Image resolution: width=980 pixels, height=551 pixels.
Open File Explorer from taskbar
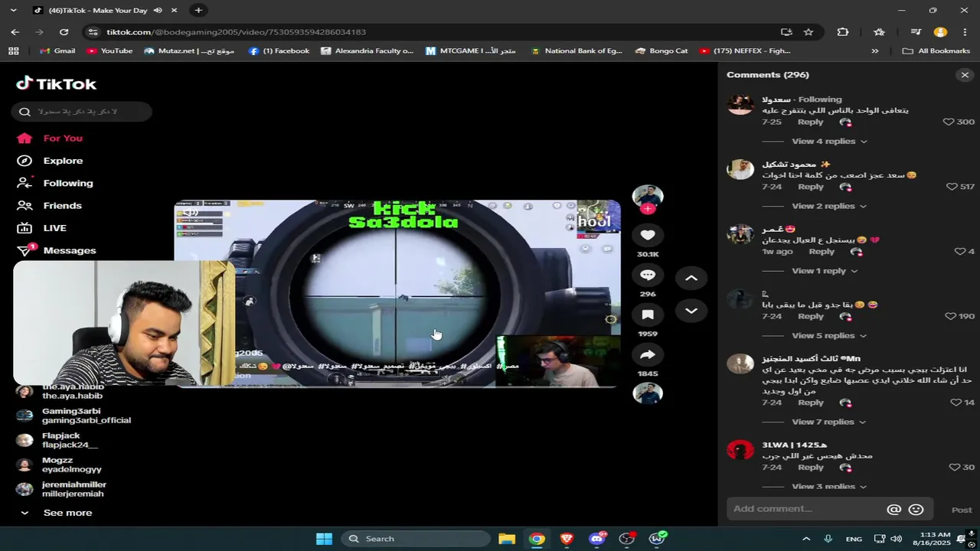[x=507, y=539]
